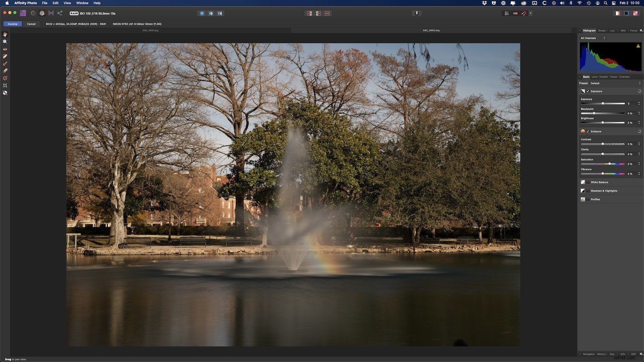Toggle shadow clipping warning indicator

(x=310, y=13)
